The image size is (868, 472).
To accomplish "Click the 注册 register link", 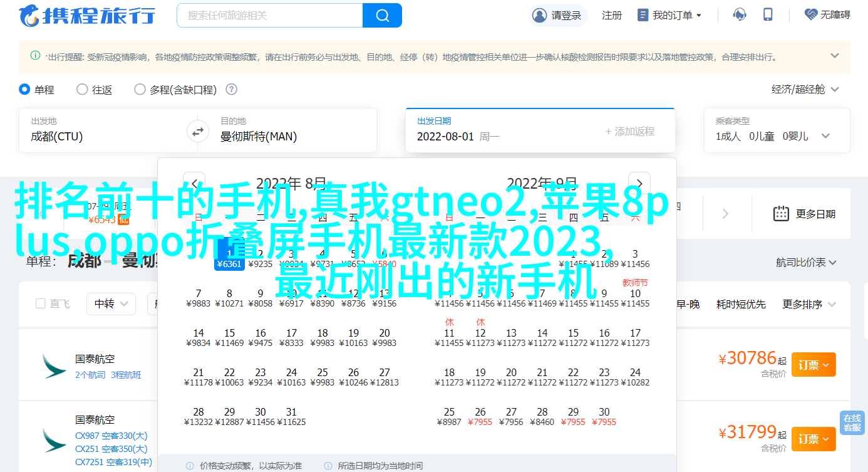I will [x=612, y=15].
